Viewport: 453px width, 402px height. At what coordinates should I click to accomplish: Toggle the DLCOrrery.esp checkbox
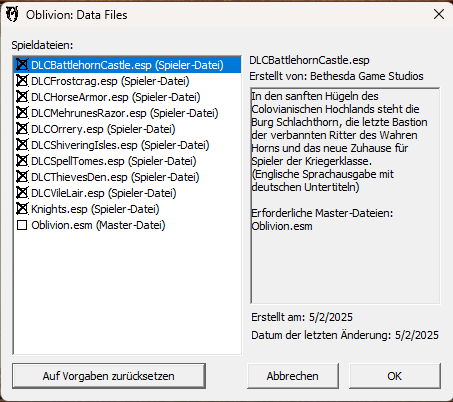22,129
